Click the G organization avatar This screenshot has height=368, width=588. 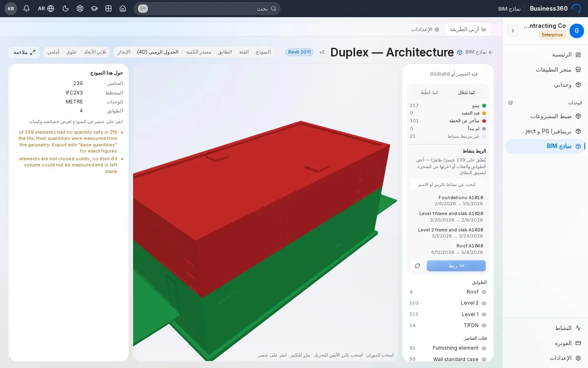point(577,31)
